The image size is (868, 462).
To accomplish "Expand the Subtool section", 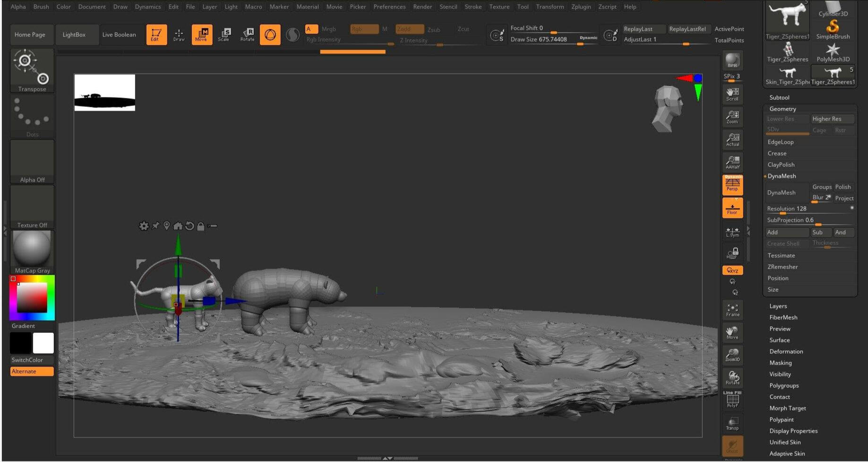I will coord(779,97).
